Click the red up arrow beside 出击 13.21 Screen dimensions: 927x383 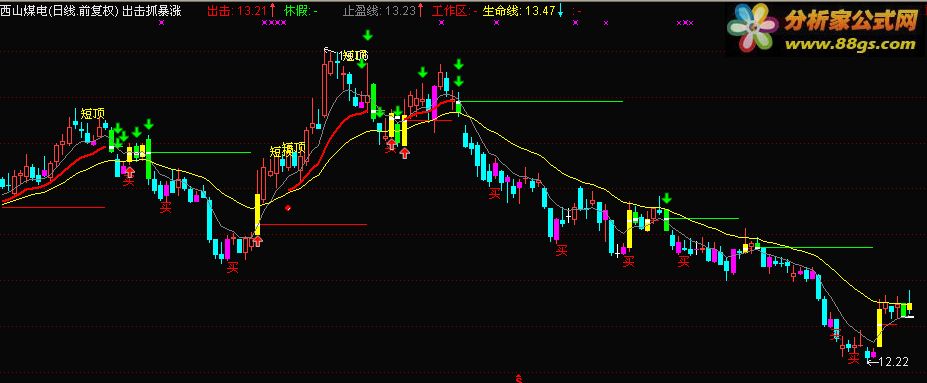[x=272, y=9]
